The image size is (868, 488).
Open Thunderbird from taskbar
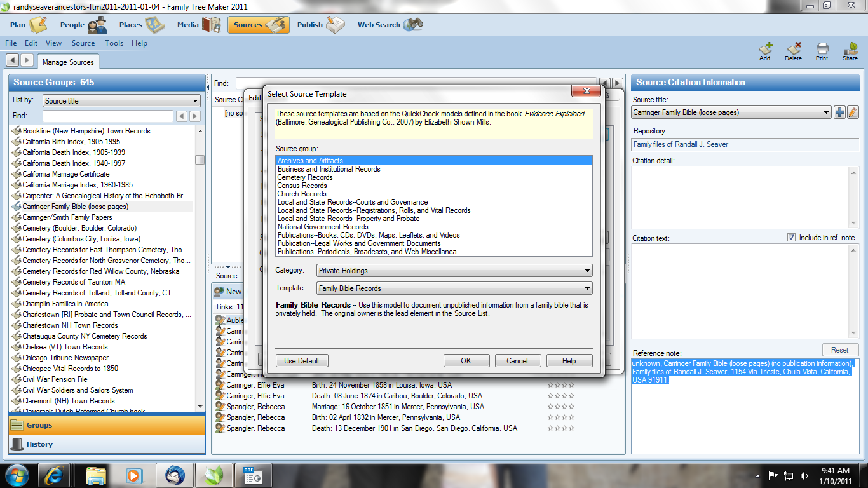click(175, 475)
